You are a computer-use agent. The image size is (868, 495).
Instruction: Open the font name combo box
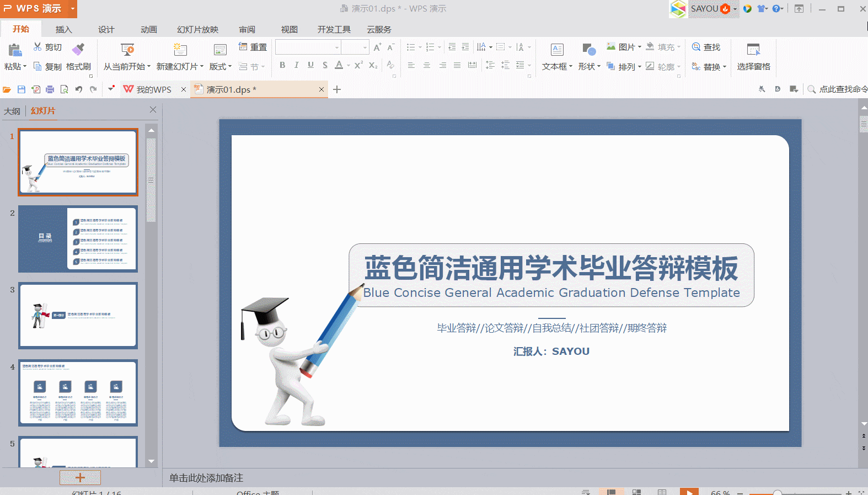pos(308,47)
